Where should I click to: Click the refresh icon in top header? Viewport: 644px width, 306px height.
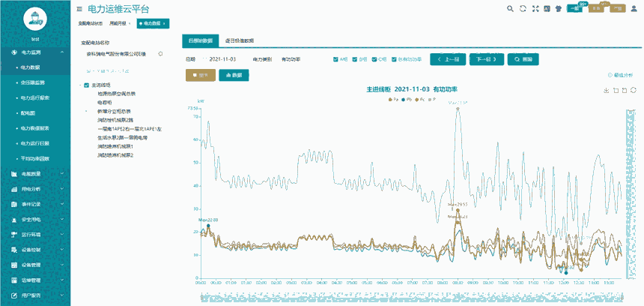coord(523,9)
